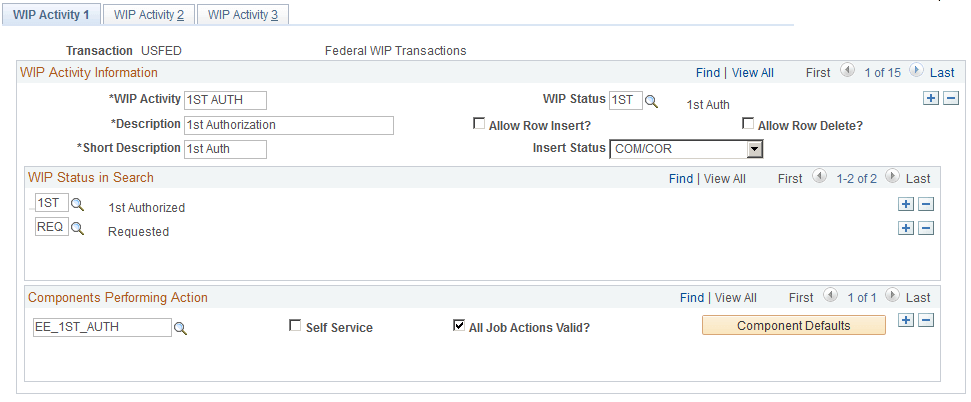Add row after 1st Authorized status

pyautogui.click(x=905, y=204)
